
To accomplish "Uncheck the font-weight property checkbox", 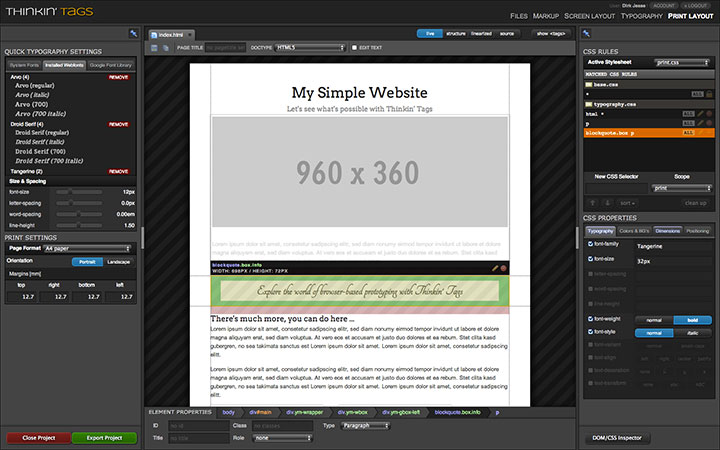I will point(590,318).
